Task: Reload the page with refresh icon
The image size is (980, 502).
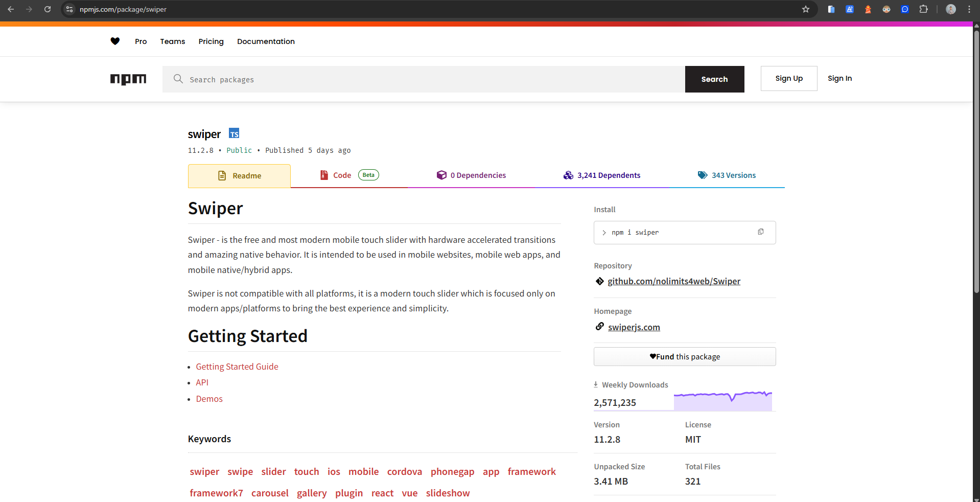Action: pos(48,9)
